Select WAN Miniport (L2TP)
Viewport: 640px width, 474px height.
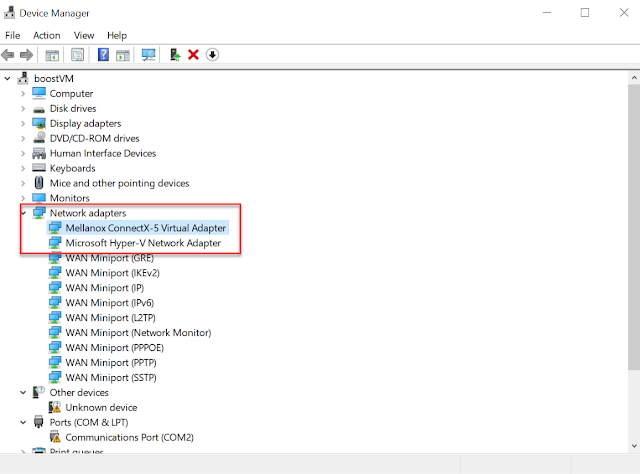pos(110,318)
